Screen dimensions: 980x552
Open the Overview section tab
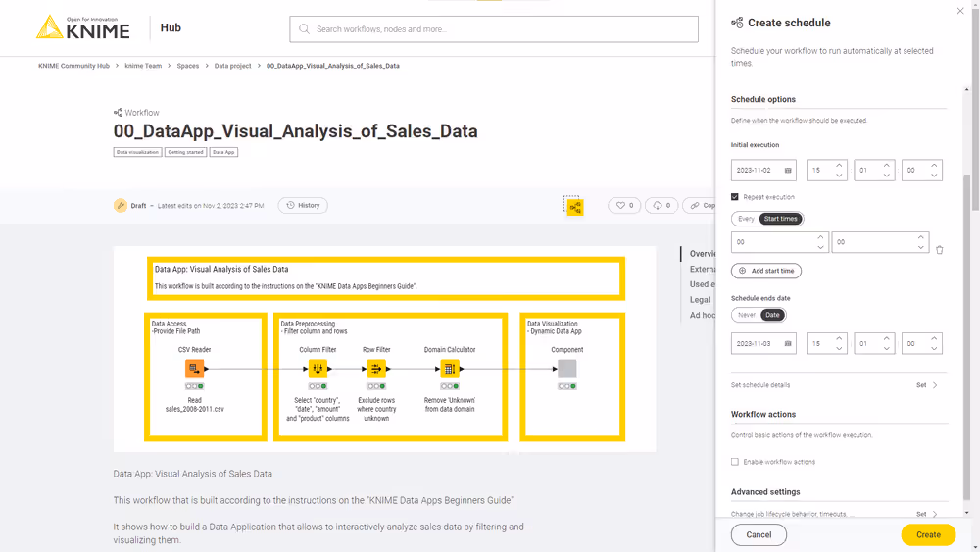coord(702,254)
